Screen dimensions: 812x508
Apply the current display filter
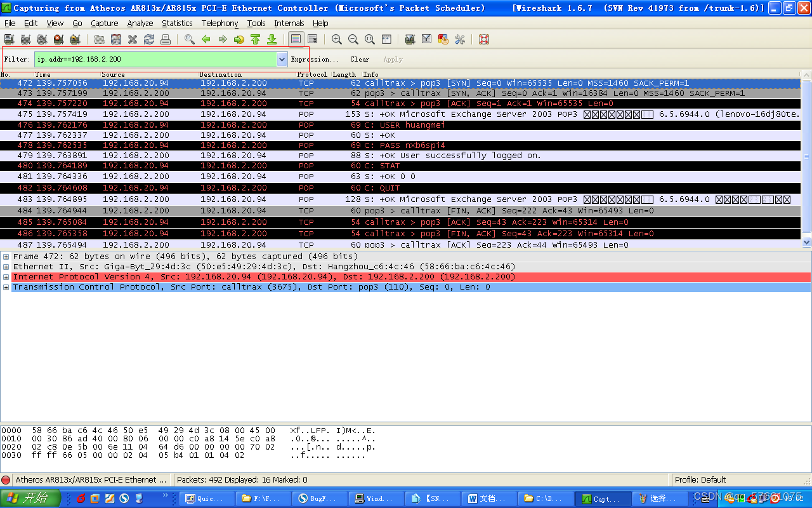click(x=393, y=58)
